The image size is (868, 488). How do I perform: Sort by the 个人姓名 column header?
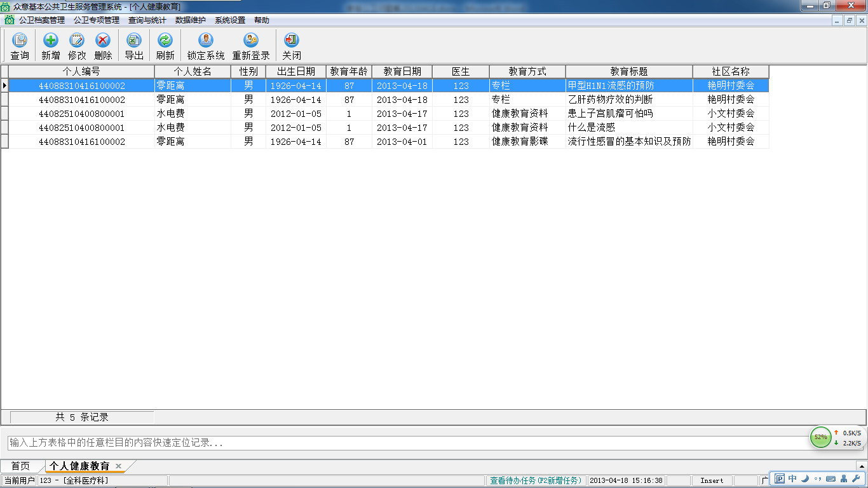pos(193,71)
